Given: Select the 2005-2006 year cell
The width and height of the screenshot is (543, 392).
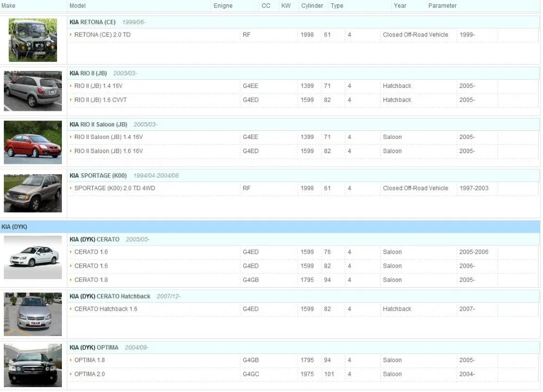Looking at the screenshot, I should 473,252.
